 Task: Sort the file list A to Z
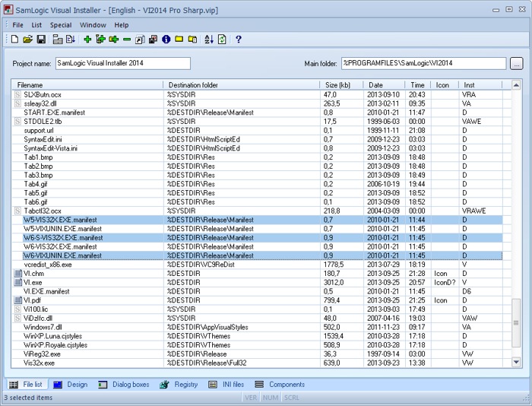209,40
